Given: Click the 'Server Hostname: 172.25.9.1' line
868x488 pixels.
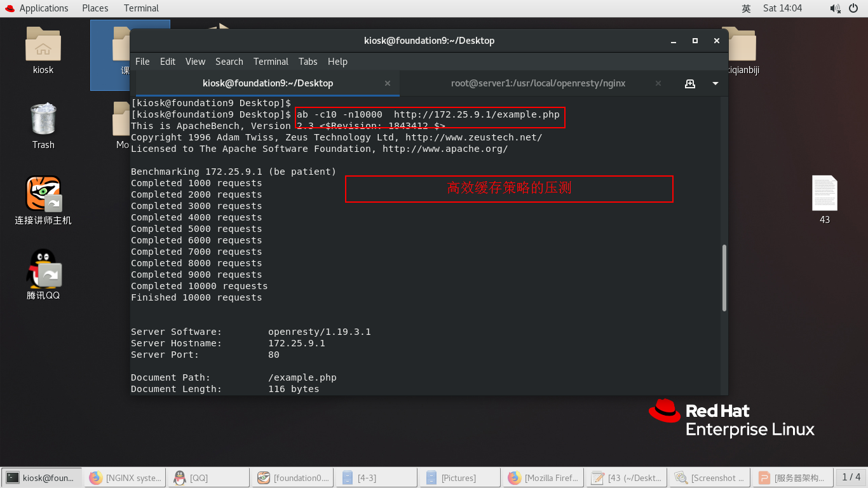Looking at the screenshot, I should (228, 343).
